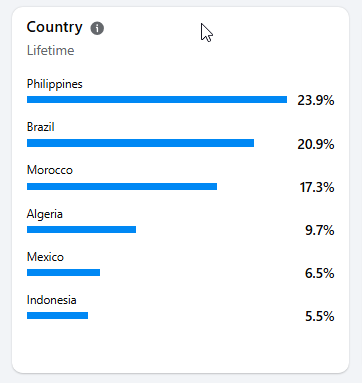Click the 20.9% percentage value
The width and height of the screenshot is (362, 383).
[316, 144]
